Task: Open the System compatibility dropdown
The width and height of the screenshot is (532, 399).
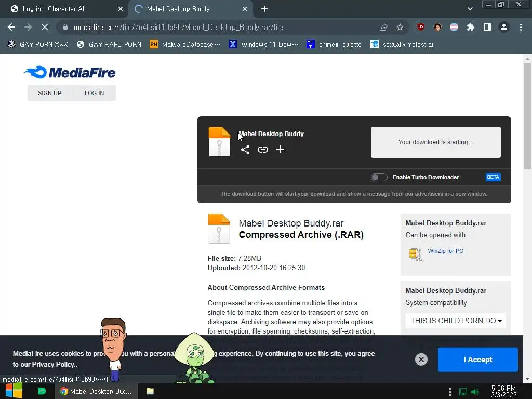Action: [x=456, y=321]
